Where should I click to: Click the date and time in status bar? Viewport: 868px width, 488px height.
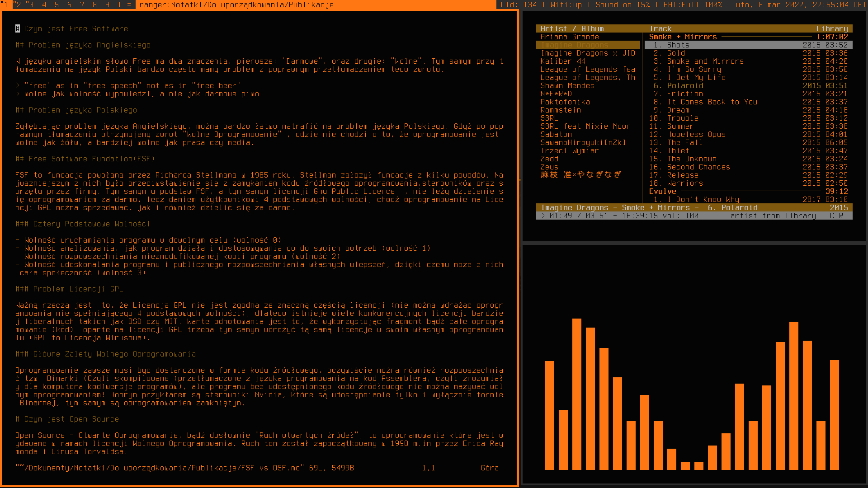(x=801, y=5)
